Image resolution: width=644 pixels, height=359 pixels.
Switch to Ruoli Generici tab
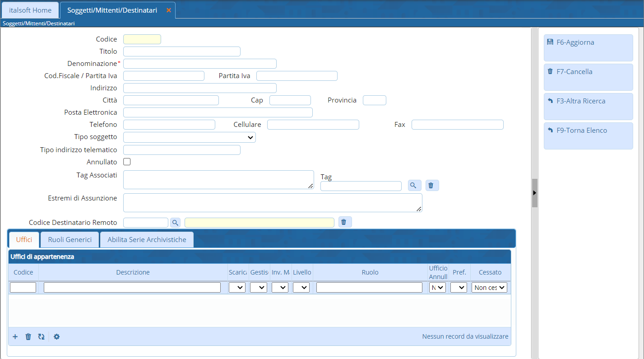pyautogui.click(x=69, y=239)
